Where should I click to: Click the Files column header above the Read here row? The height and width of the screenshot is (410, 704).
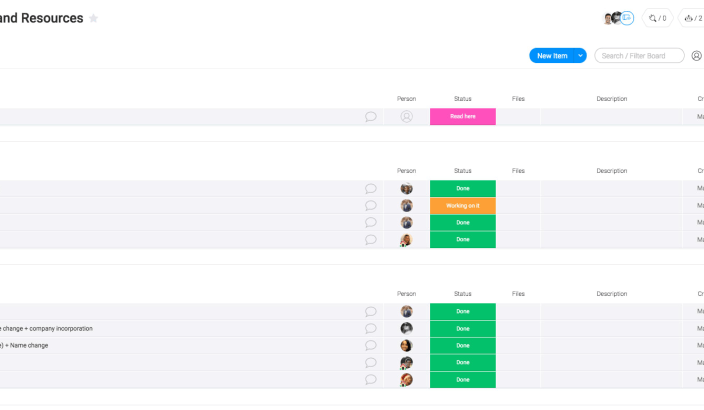point(518,99)
